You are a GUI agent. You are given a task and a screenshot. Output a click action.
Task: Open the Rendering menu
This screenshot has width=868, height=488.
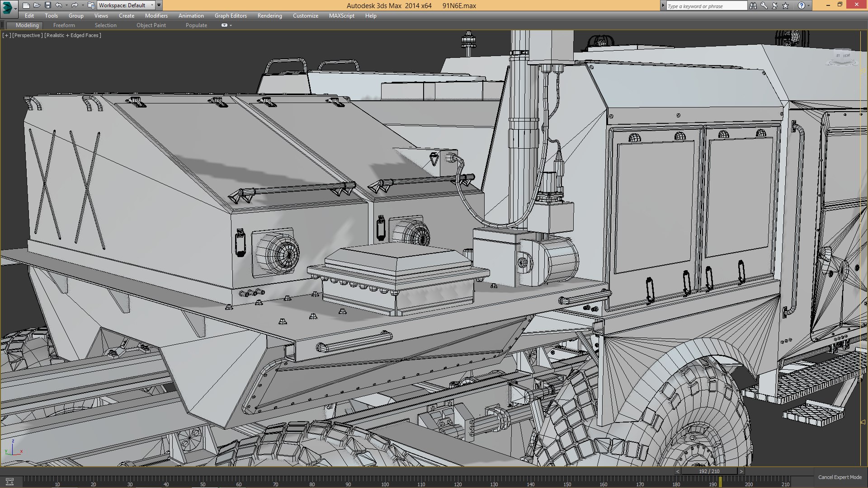[270, 16]
